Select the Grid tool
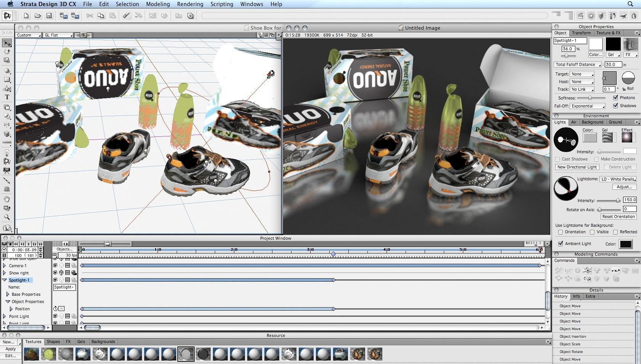Viewport: 641px width, 364px height. coord(7,189)
